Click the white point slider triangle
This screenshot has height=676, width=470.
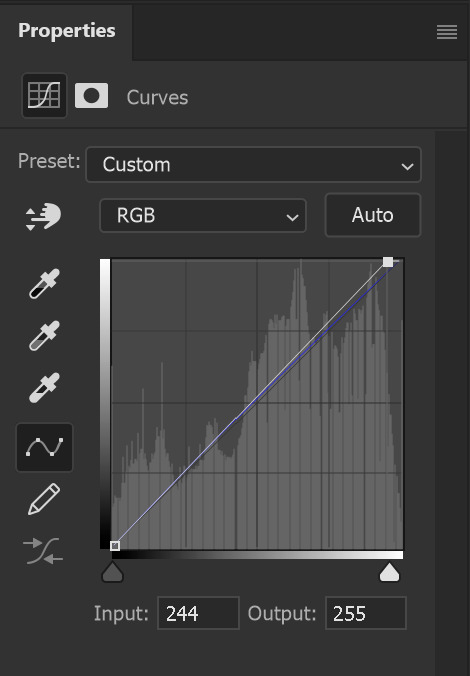pos(389,572)
